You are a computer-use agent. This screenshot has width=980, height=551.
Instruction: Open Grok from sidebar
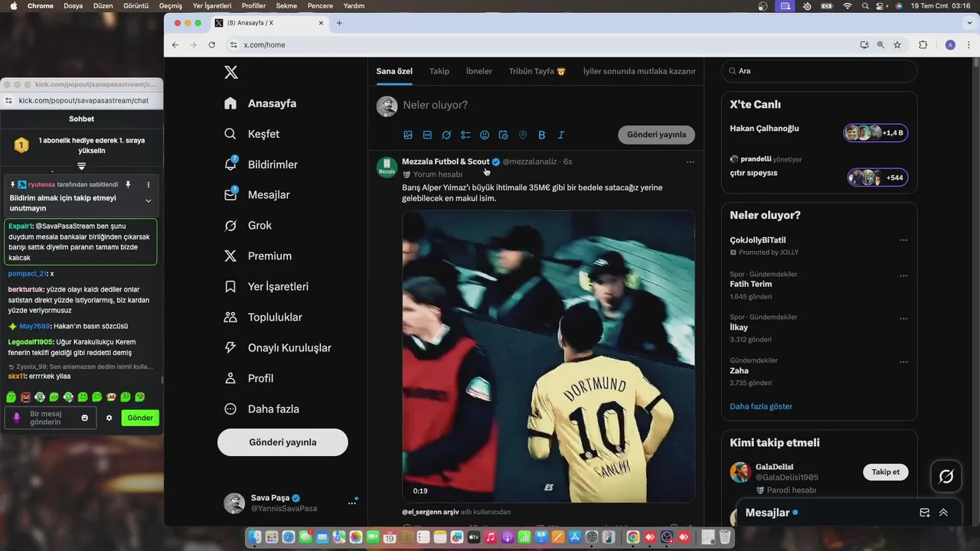248,226
